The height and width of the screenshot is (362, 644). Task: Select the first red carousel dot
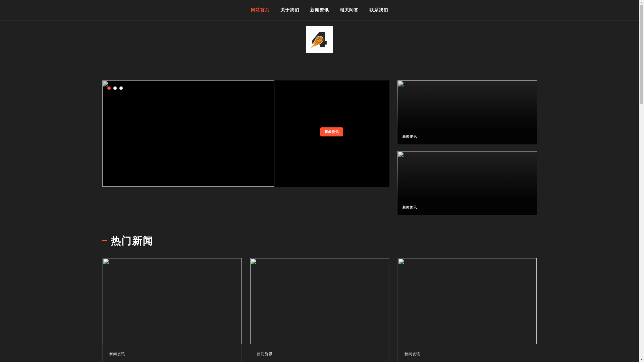click(109, 88)
